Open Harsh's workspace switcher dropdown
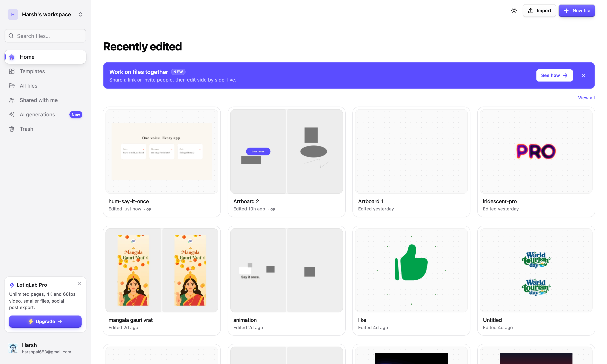Viewport: 607px width, 364px height. pyautogui.click(x=80, y=14)
